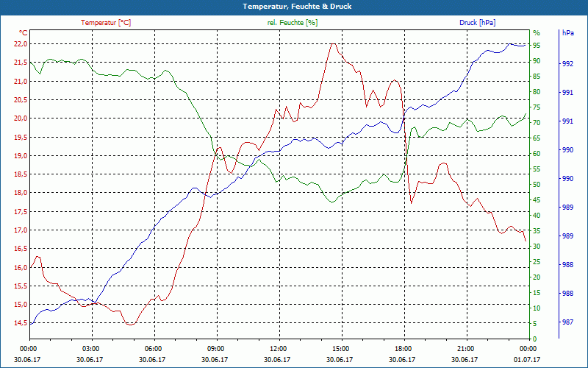588x368 pixels.
Task: Click the 75 humidity axis value
Action: tap(537, 107)
